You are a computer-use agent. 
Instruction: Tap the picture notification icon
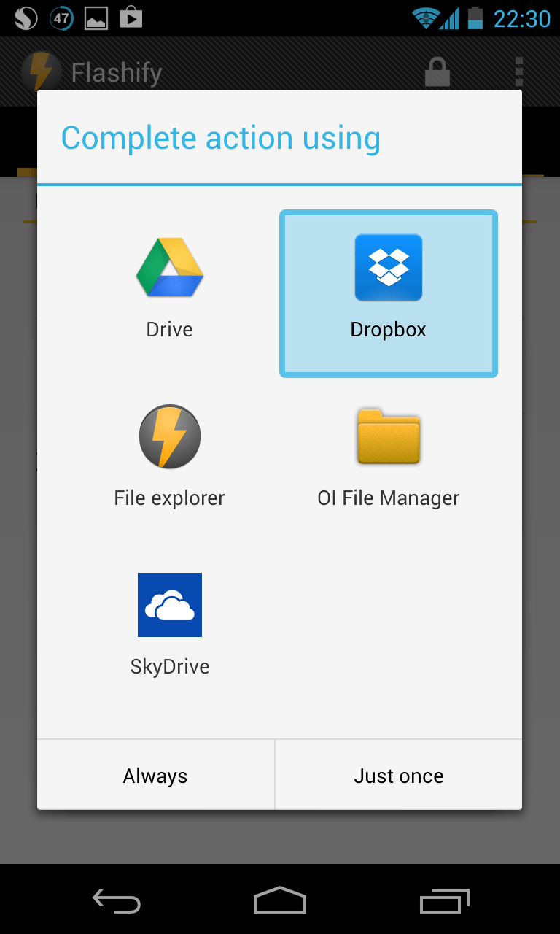tap(97, 18)
